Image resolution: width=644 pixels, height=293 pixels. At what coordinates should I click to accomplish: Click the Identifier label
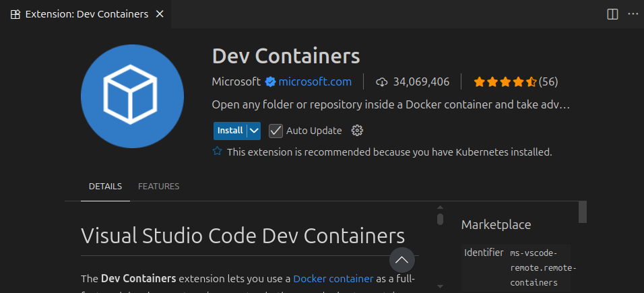click(x=484, y=253)
